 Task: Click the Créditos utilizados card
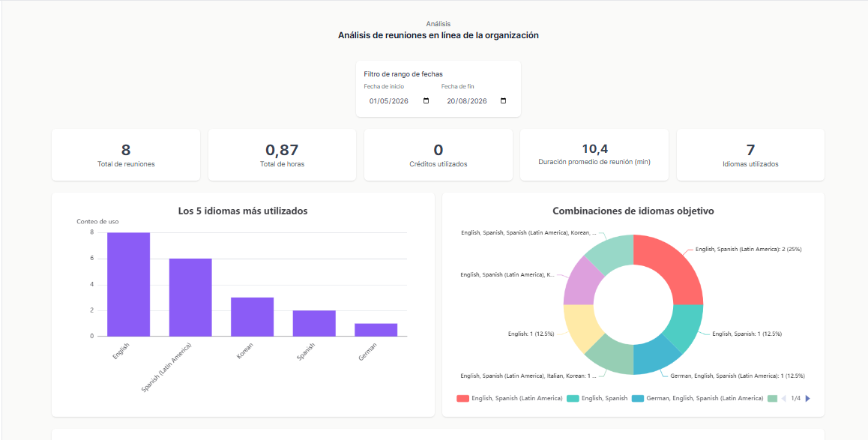(x=438, y=155)
